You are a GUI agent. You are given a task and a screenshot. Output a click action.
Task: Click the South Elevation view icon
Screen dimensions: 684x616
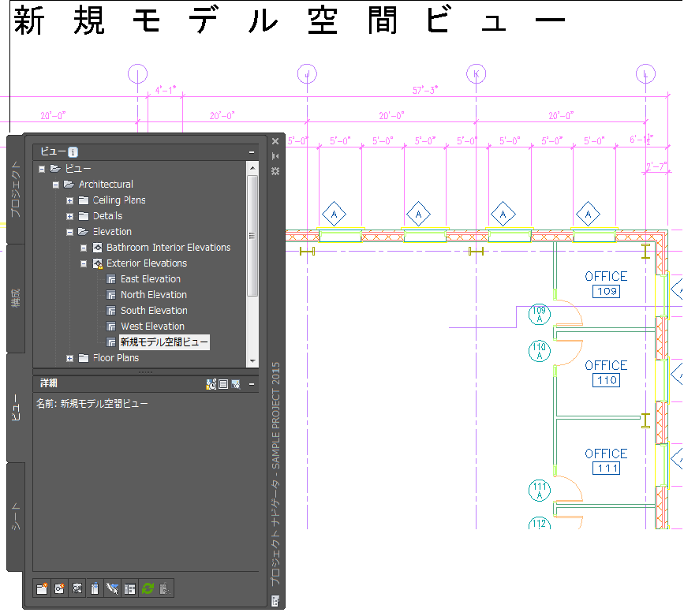[x=111, y=311]
